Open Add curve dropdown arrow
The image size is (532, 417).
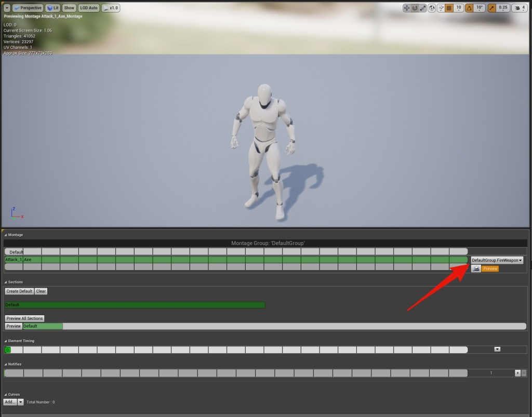click(x=21, y=402)
